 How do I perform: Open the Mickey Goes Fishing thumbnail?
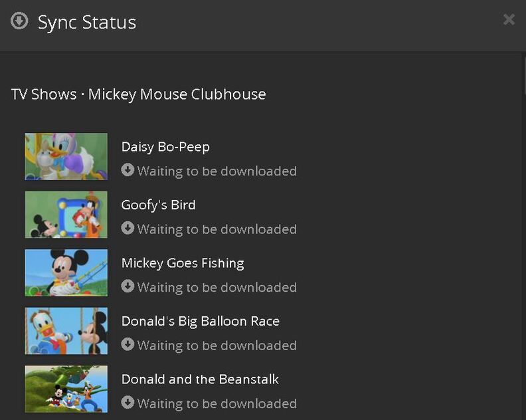pos(66,272)
